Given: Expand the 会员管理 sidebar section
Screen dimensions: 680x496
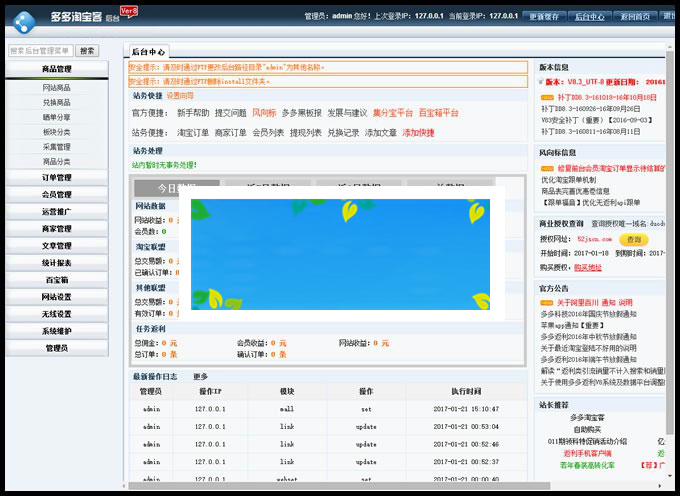Looking at the screenshot, I should [x=56, y=194].
